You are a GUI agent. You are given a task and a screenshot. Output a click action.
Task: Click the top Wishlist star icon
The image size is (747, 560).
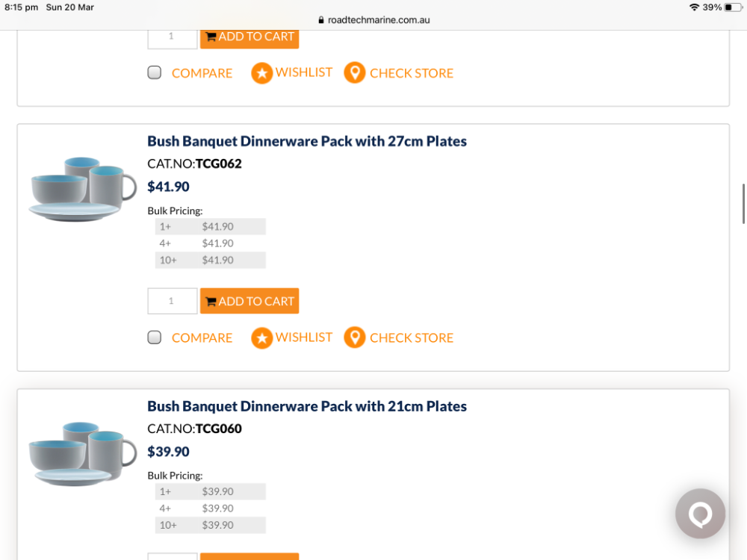(261, 73)
